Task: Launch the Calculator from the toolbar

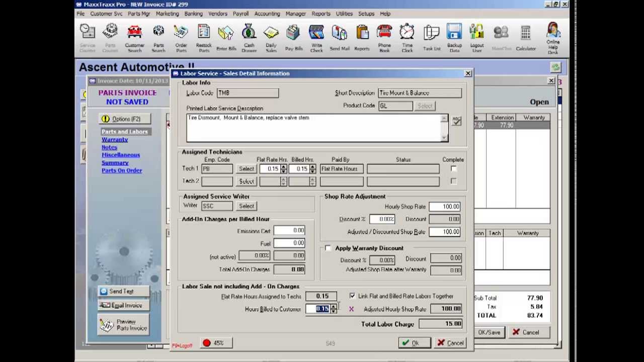Action: (x=526, y=38)
